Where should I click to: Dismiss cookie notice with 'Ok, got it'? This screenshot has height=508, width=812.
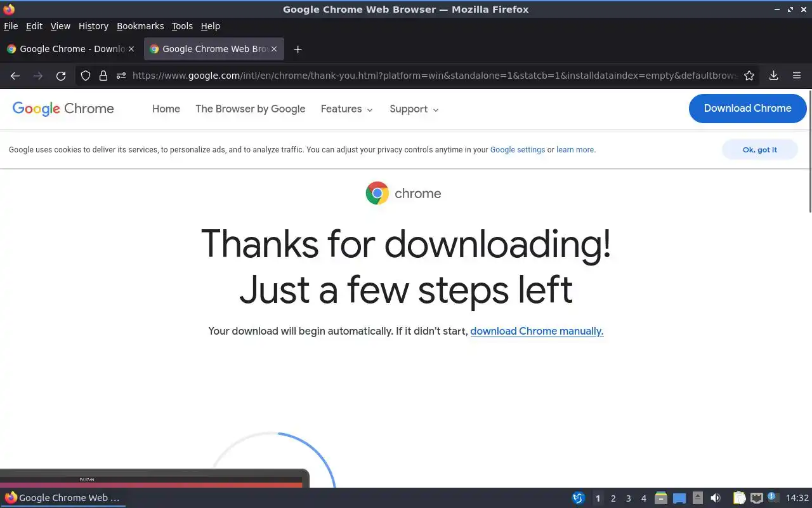click(759, 150)
